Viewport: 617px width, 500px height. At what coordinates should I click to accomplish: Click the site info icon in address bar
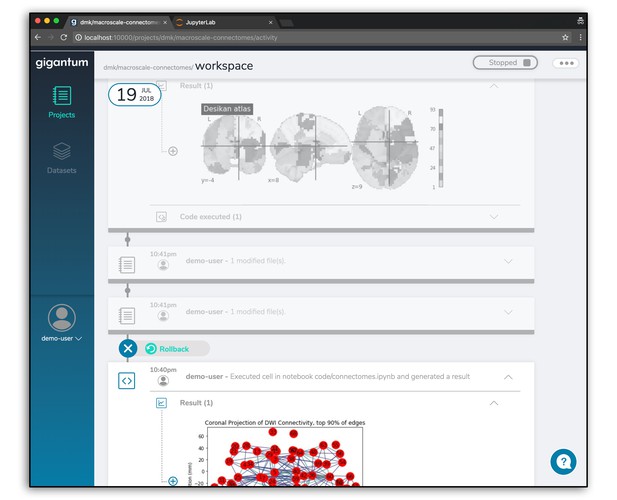(x=78, y=37)
